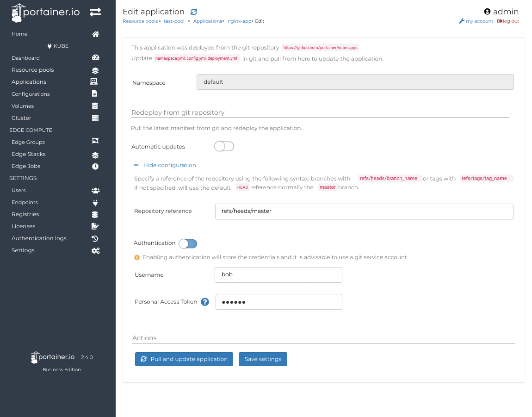
Task: Click the version 2.4.0 text
Action: click(87, 357)
